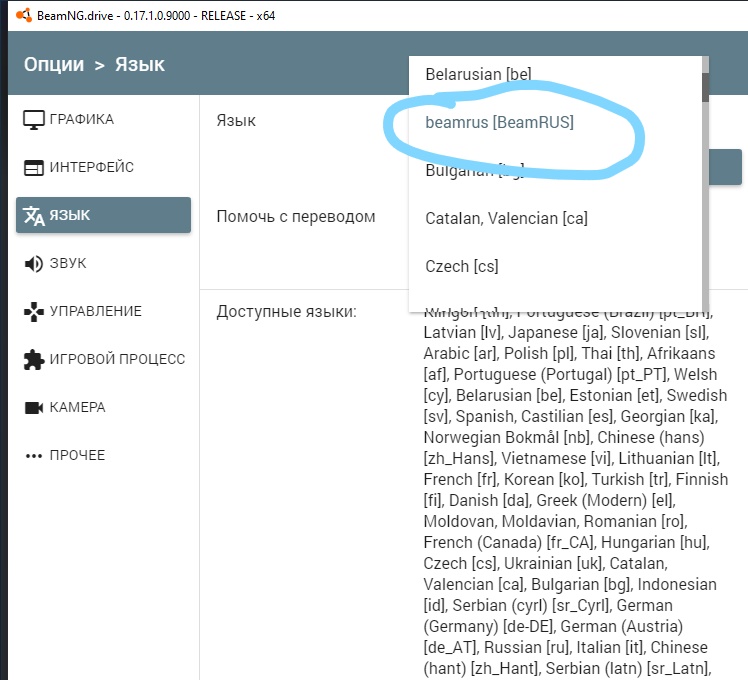Click the Язык breadcrumb title
748x680 pixels.
[140, 64]
